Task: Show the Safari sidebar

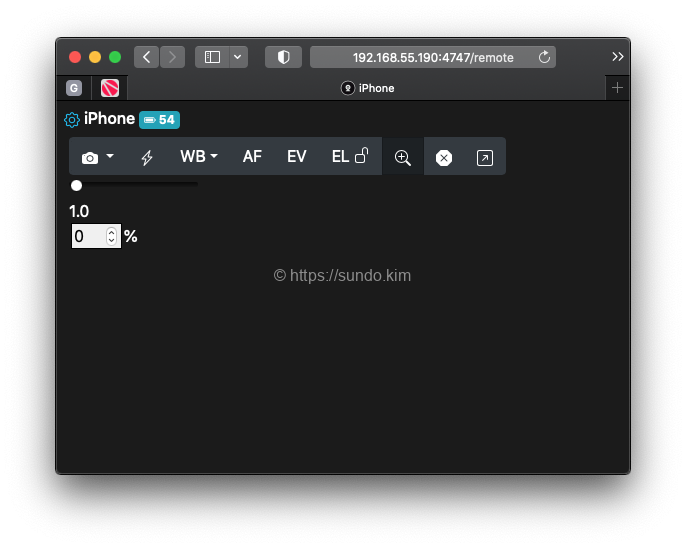Action: click(212, 57)
